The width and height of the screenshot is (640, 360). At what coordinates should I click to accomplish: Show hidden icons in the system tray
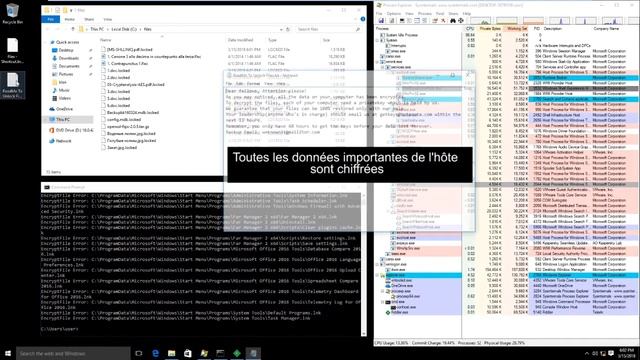tap(587, 353)
